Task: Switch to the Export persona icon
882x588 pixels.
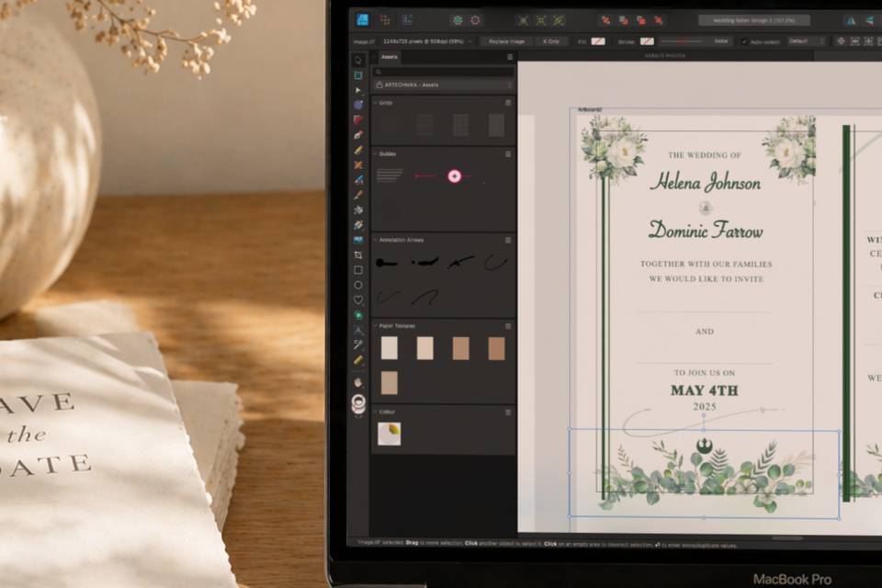Action: coord(407,20)
